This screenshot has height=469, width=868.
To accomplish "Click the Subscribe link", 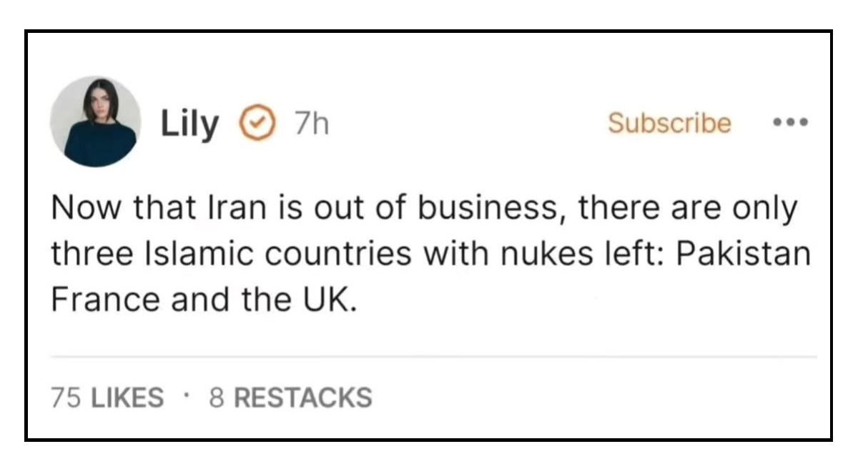I will pos(669,123).
